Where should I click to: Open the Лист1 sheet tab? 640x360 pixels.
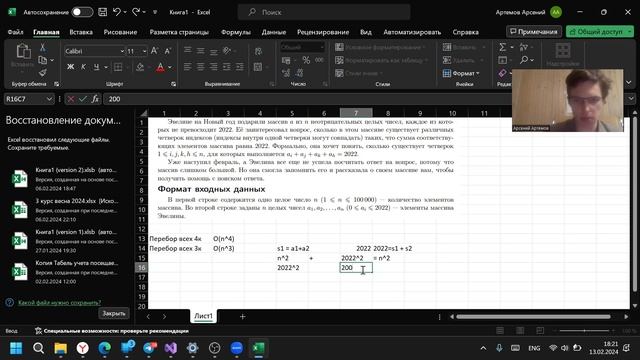pos(203,316)
